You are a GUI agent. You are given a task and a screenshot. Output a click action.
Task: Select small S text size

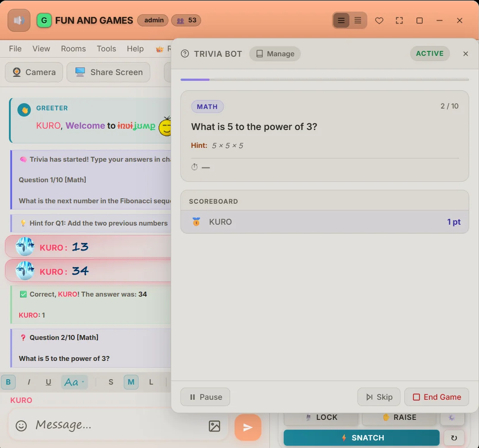[x=111, y=382]
